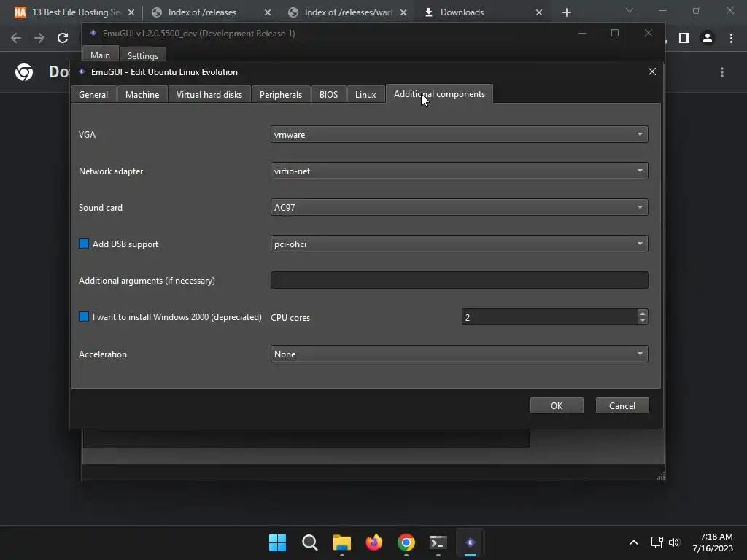Click the browser forward arrow
Screen dimensions: 747x560
point(39,38)
